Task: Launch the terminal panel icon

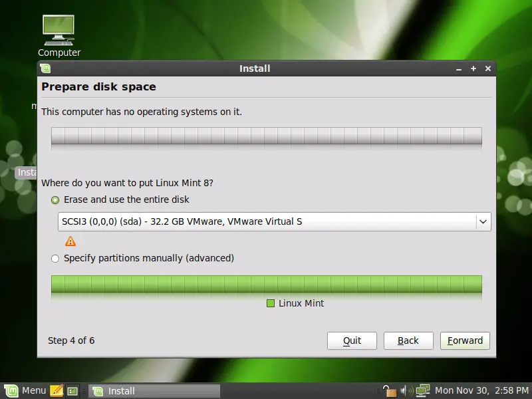Action: point(72,391)
